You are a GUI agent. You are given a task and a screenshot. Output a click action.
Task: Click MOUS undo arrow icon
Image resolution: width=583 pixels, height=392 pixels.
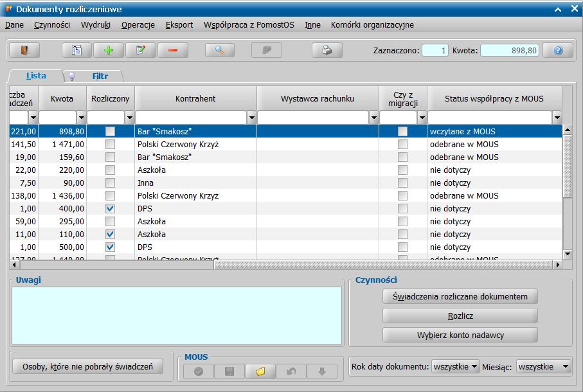[x=291, y=371]
